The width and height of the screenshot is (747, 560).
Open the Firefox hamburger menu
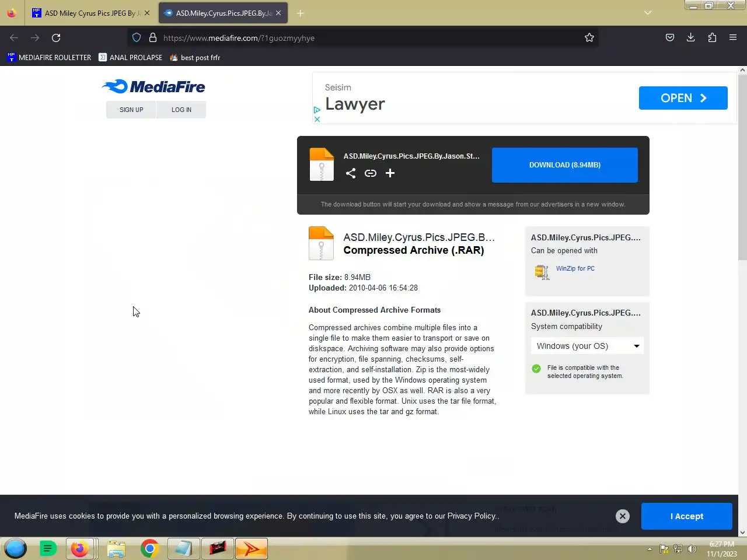tap(733, 38)
